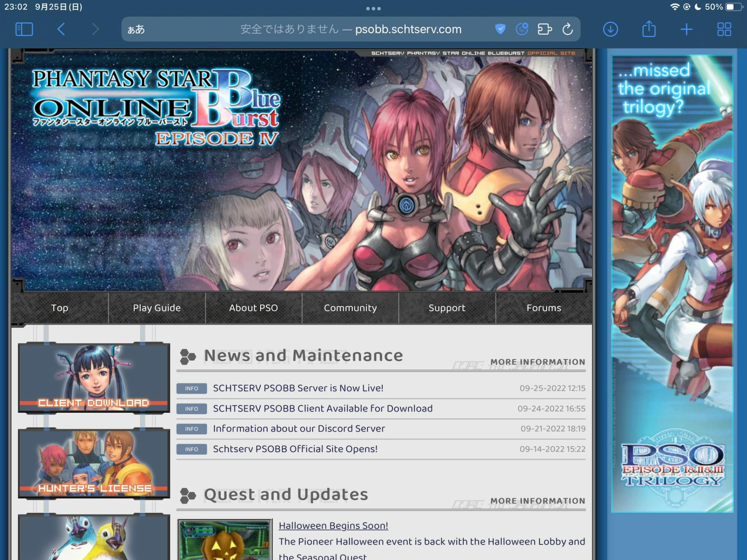Open the downloads manager
747x560 pixels.
click(610, 29)
